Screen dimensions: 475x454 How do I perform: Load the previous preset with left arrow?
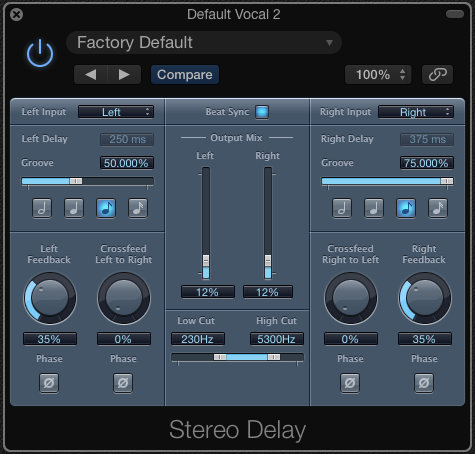(91, 74)
